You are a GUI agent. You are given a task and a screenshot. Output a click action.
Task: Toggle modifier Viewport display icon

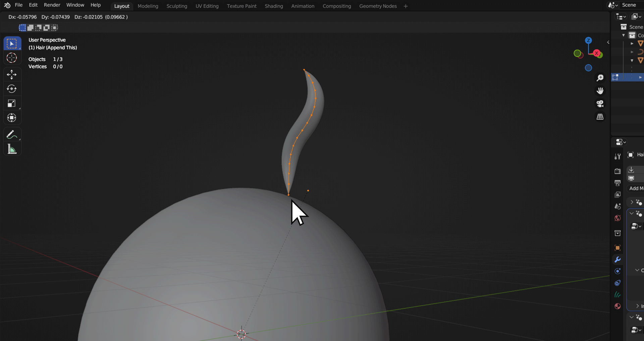[x=631, y=178]
